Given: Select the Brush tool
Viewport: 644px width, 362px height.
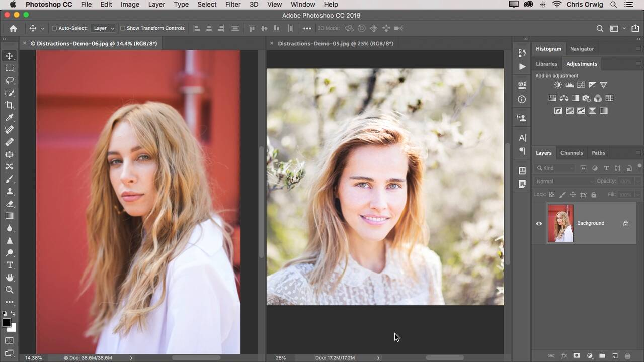Looking at the screenshot, I should (9, 179).
